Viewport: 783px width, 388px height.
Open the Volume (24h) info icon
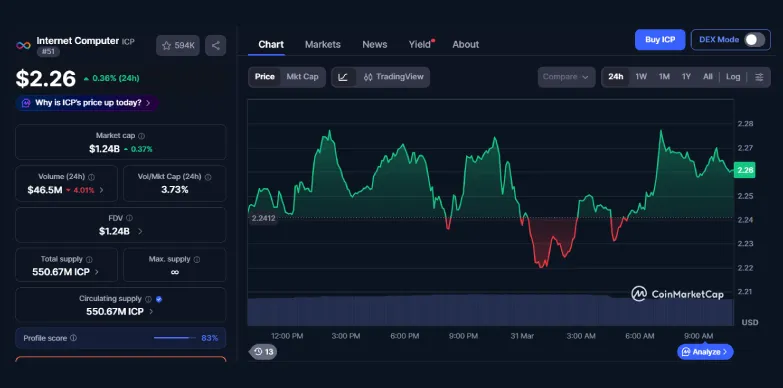[91, 177]
